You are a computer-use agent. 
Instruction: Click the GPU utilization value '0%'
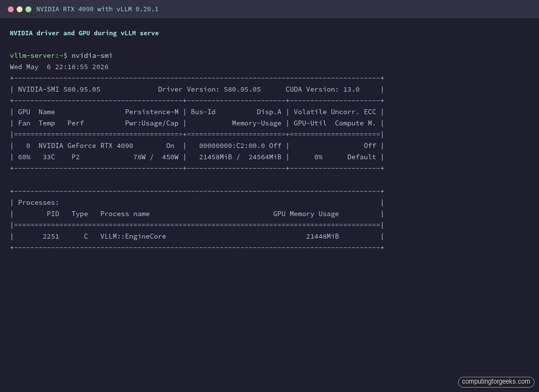(318, 157)
